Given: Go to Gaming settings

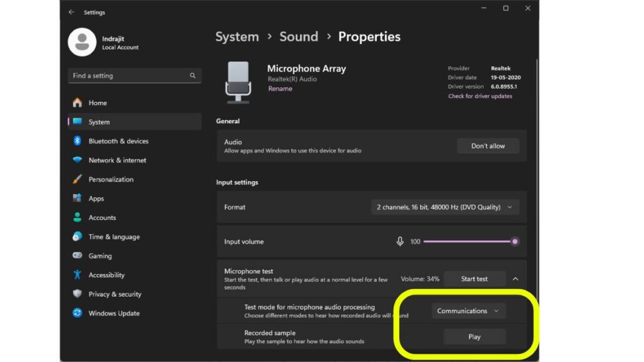Looking at the screenshot, I should 99,256.
